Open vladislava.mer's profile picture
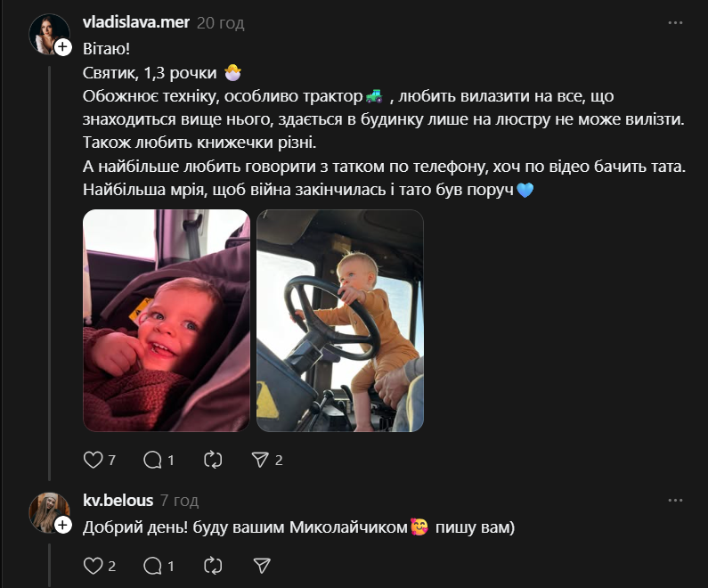The height and width of the screenshot is (588, 708). point(49,35)
